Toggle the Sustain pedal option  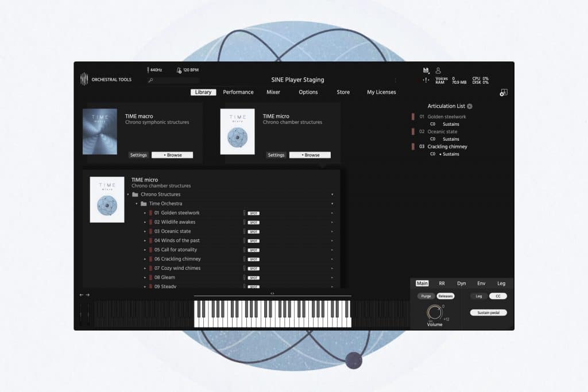488,313
